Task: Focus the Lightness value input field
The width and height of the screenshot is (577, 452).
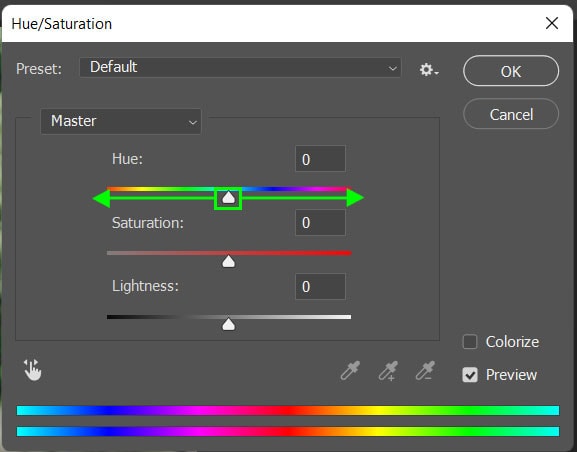Action: coord(320,286)
